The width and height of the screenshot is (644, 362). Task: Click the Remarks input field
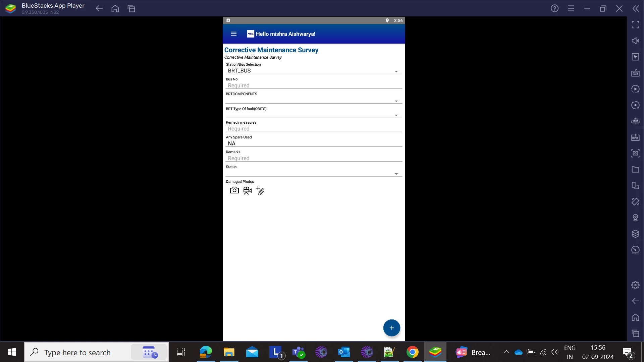coord(313,159)
